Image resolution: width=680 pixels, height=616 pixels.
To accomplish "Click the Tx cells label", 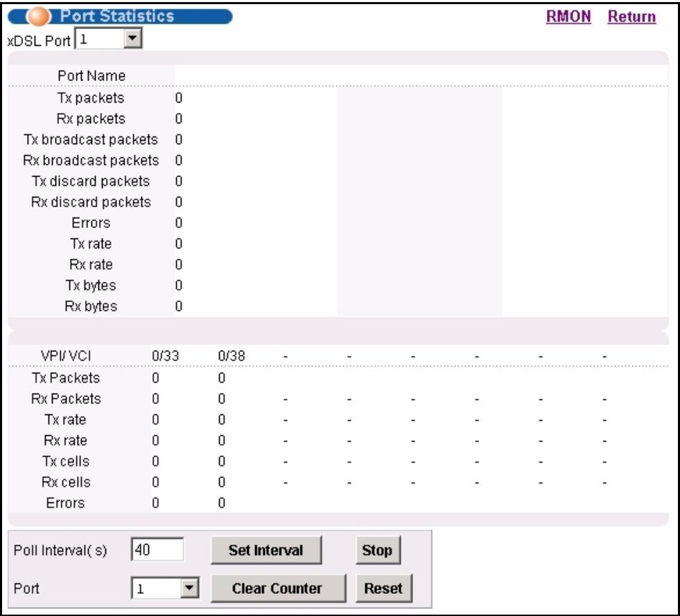I will tap(66, 461).
